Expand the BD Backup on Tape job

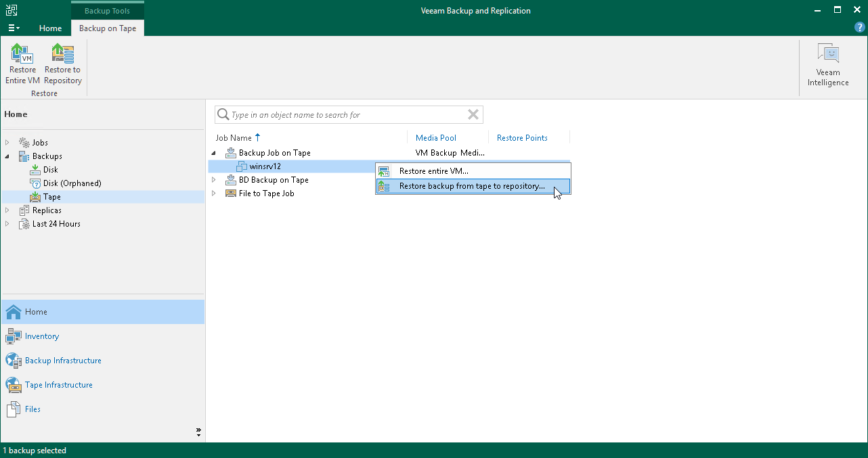[x=214, y=180]
